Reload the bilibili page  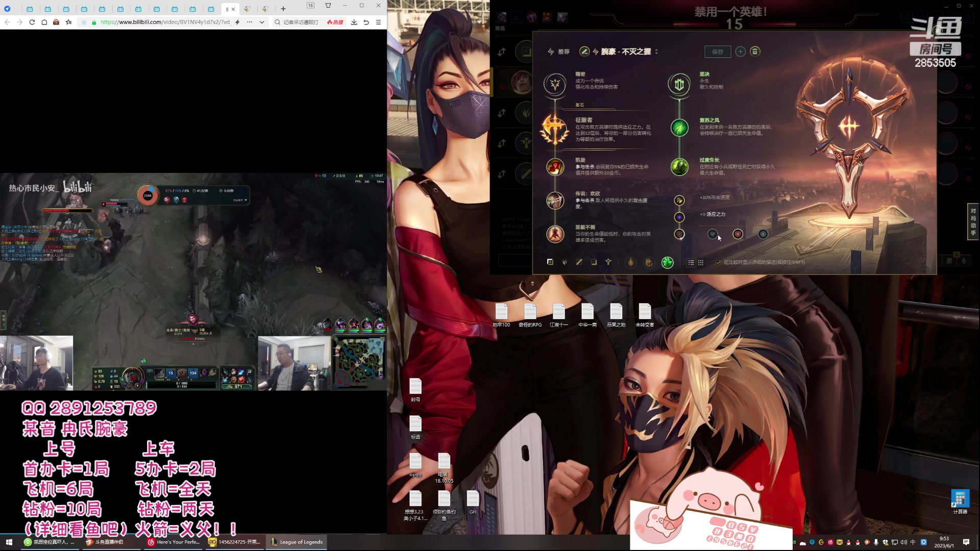pyautogui.click(x=32, y=22)
